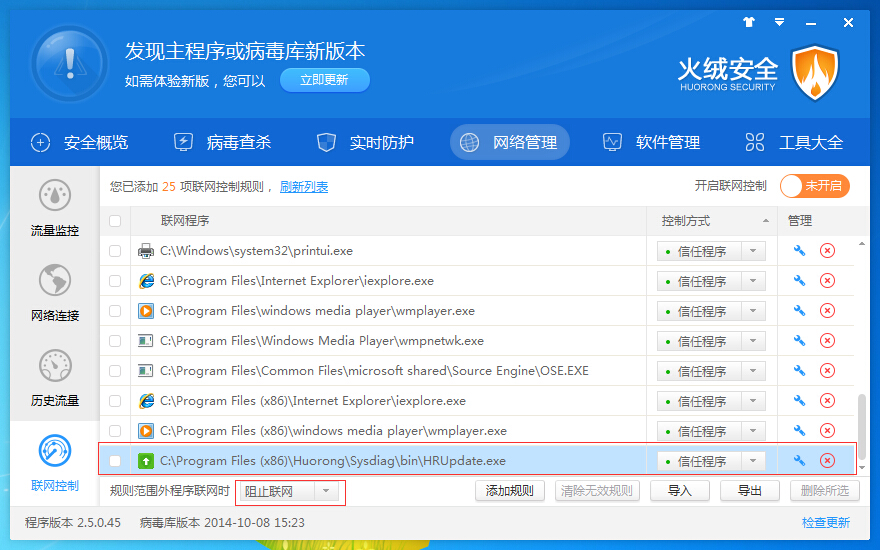Tick the checkbox for HRUpdate.exe row
The width and height of the screenshot is (880, 550).
[x=115, y=461]
